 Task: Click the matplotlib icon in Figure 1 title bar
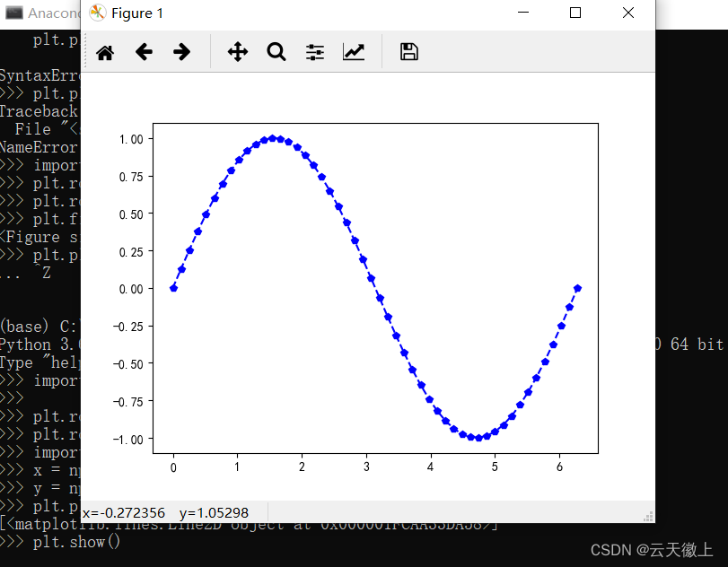pos(98,13)
